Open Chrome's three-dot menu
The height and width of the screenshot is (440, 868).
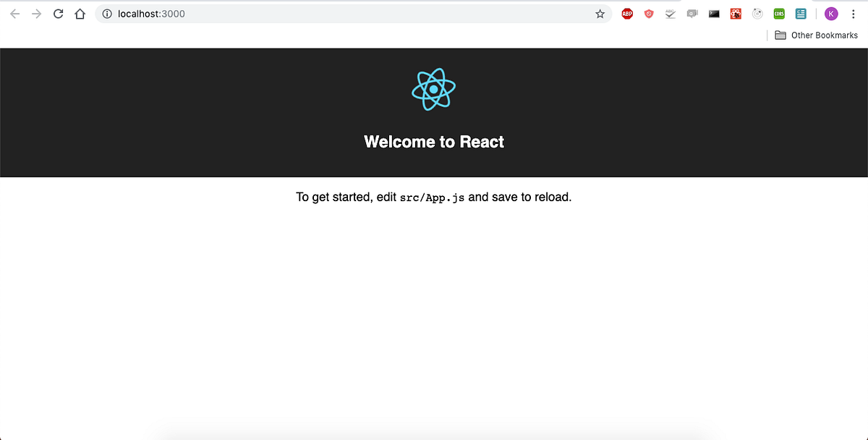point(853,13)
